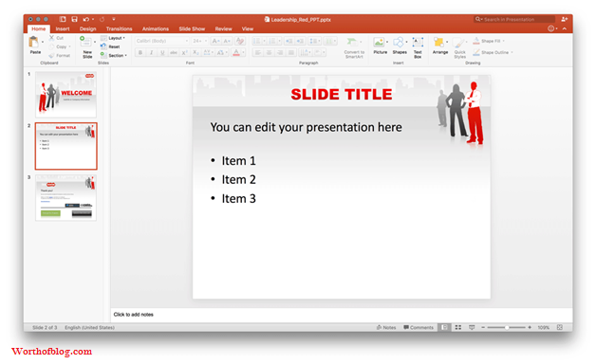The height and width of the screenshot is (364, 596).
Task: Toggle Italic formatting
Action: 151,52
